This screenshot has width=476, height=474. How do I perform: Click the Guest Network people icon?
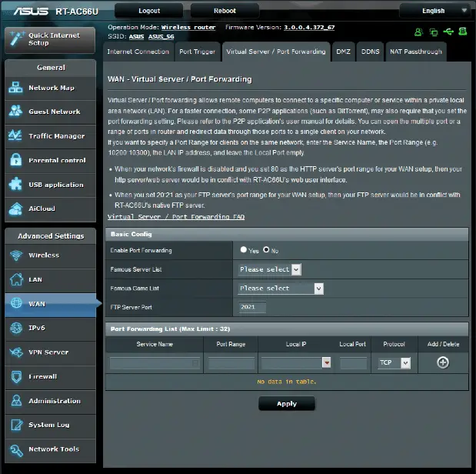click(x=15, y=111)
